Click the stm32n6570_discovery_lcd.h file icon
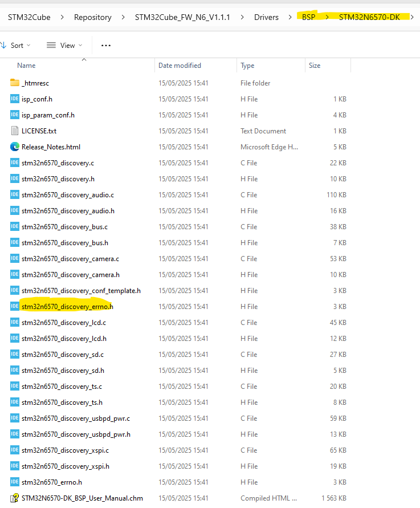Image resolution: width=420 pixels, height=508 pixels. 15,338
